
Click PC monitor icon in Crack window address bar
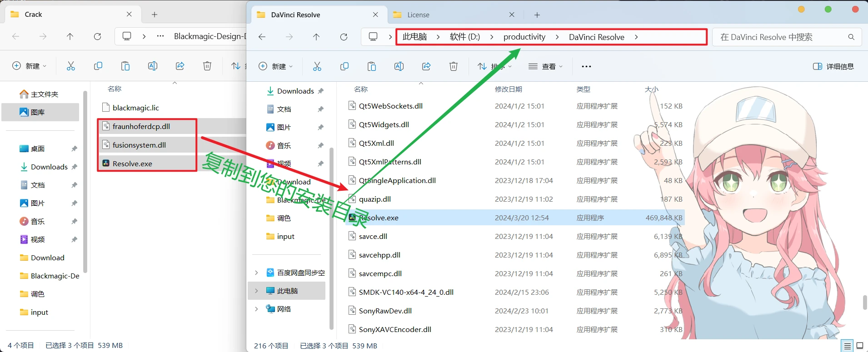pyautogui.click(x=127, y=36)
